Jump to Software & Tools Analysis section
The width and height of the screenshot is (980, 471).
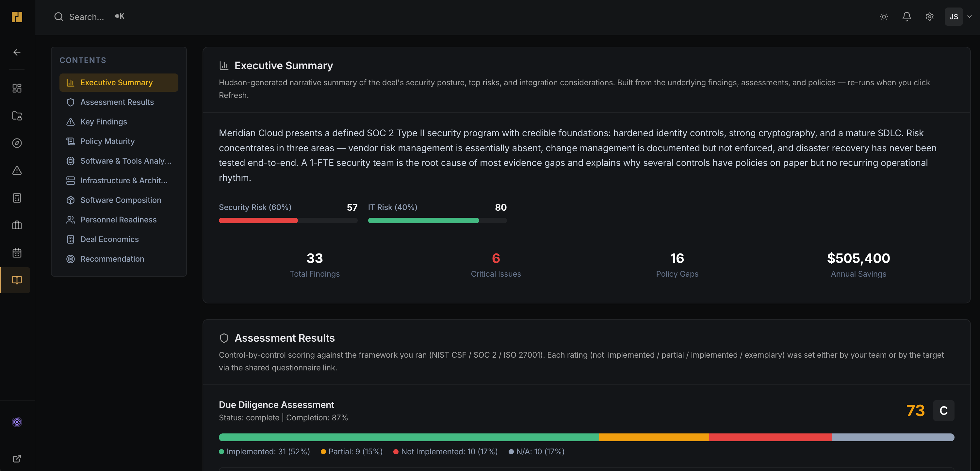119,161
